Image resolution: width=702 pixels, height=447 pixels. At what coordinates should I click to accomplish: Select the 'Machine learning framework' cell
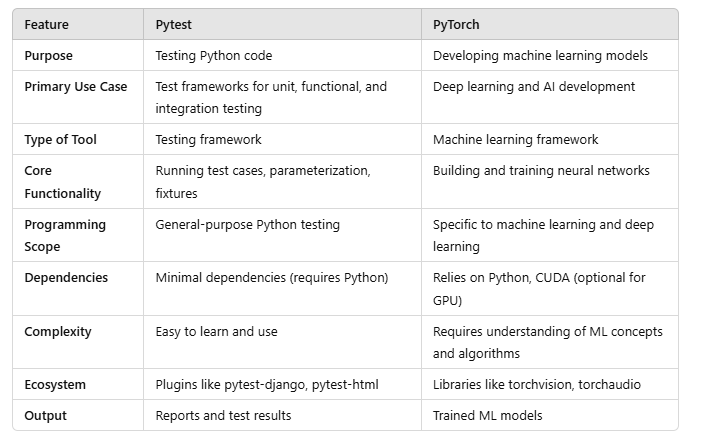tap(517, 140)
